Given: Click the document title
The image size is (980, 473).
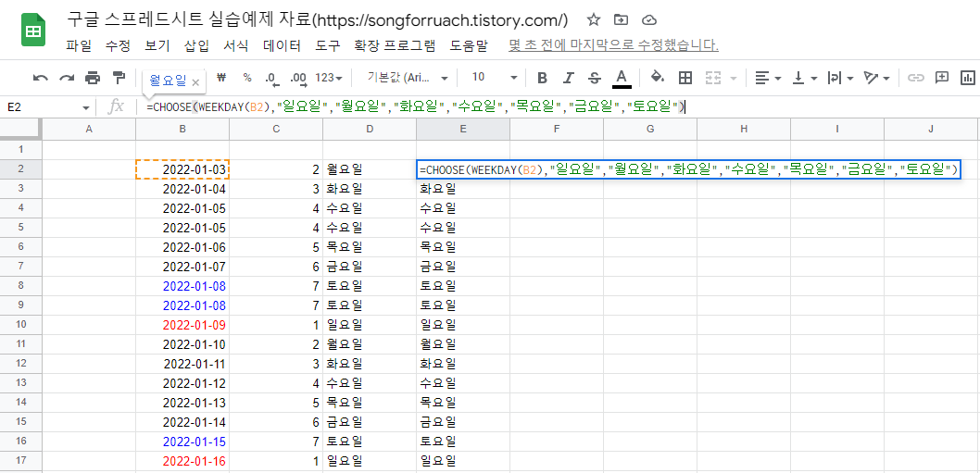Looking at the screenshot, I should (x=317, y=20).
